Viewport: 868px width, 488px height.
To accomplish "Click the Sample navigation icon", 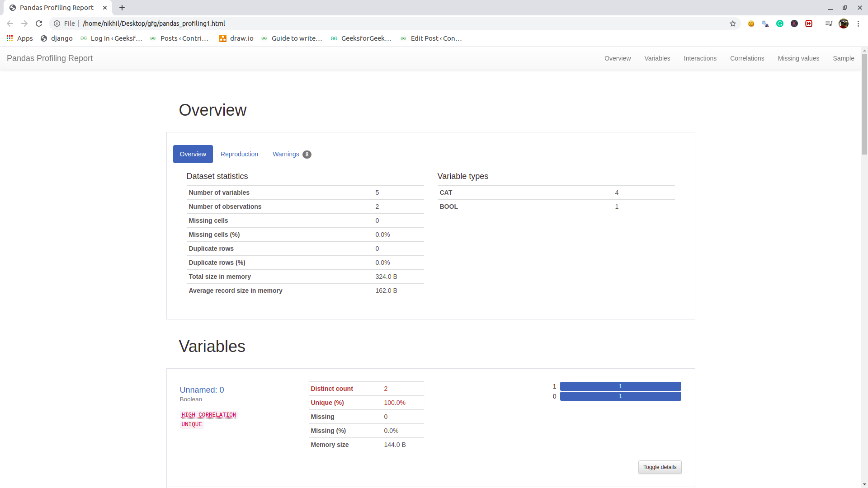I will 843,58.
